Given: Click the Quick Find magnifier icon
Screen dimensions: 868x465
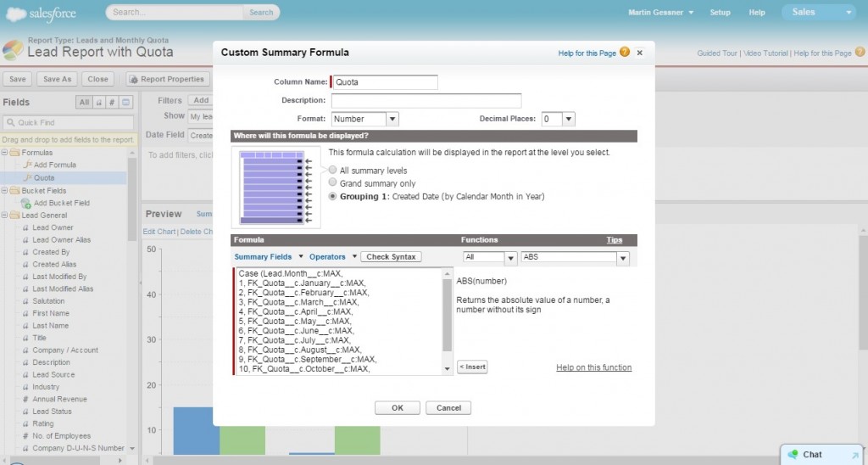Looking at the screenshot, I should point(11,122).
